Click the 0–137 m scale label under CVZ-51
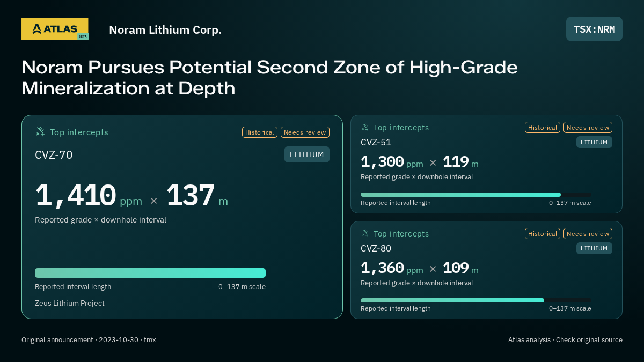 [570, 203]
